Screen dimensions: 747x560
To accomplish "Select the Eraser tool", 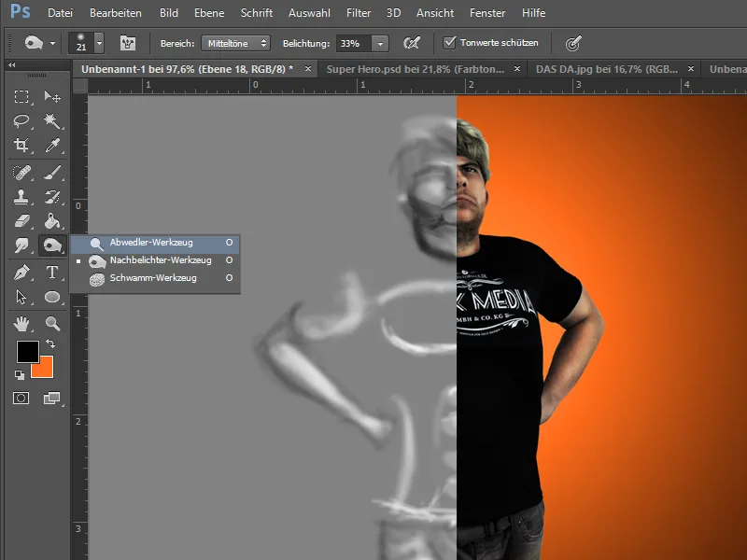I will point(21,221).
